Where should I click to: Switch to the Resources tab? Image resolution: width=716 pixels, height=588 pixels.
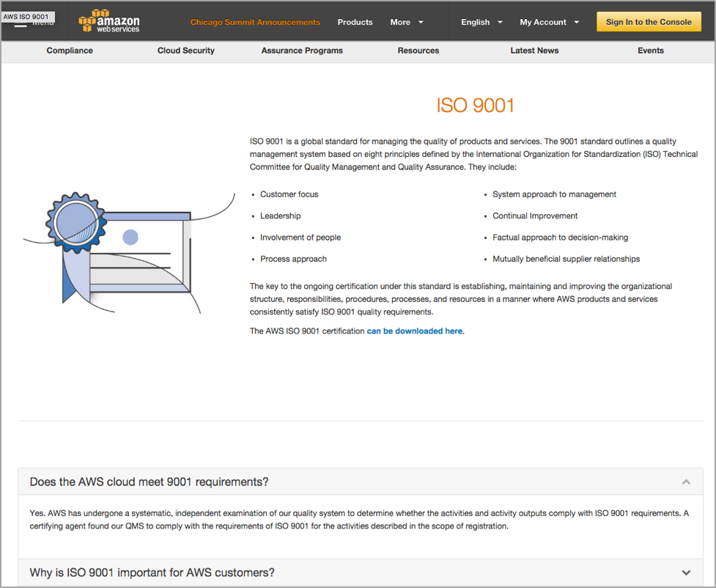coord(418,51)
